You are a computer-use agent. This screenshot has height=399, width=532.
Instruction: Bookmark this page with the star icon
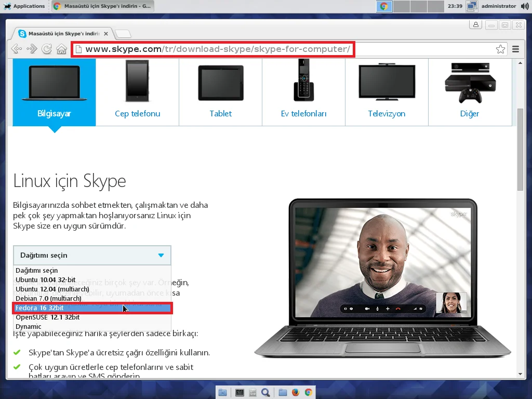point(500,49)
